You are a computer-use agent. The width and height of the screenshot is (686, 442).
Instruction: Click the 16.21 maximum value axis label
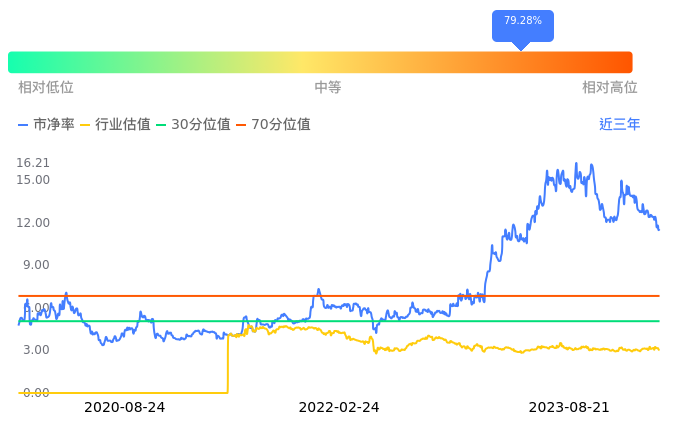point(33,163)
